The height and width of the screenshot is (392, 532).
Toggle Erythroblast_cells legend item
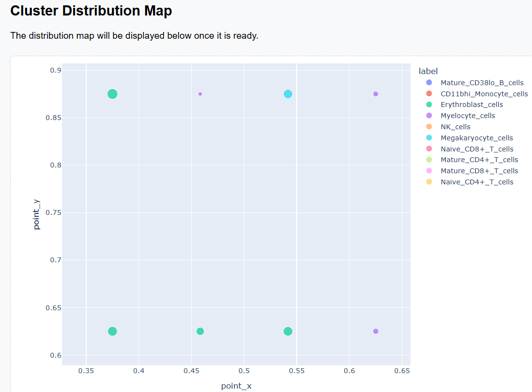(x=471, y=105)
